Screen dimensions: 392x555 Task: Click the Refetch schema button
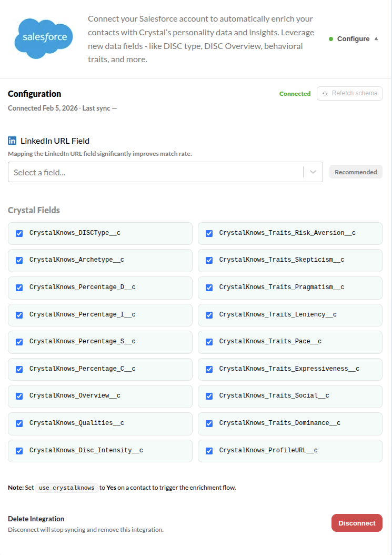pyautogui.click(x=349, y=93)
